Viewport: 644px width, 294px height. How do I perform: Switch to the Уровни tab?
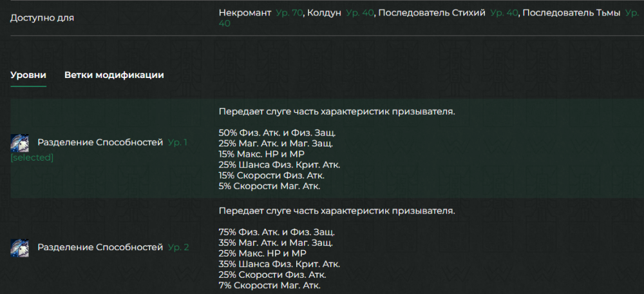click(x=28, y=75)
